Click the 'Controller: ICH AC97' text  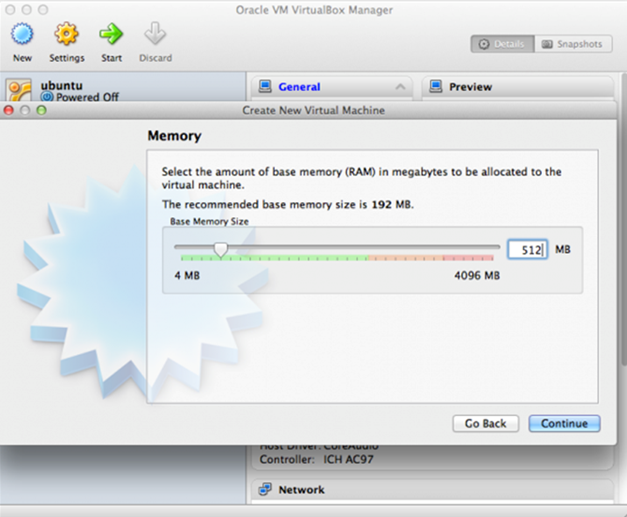[316, 459]
